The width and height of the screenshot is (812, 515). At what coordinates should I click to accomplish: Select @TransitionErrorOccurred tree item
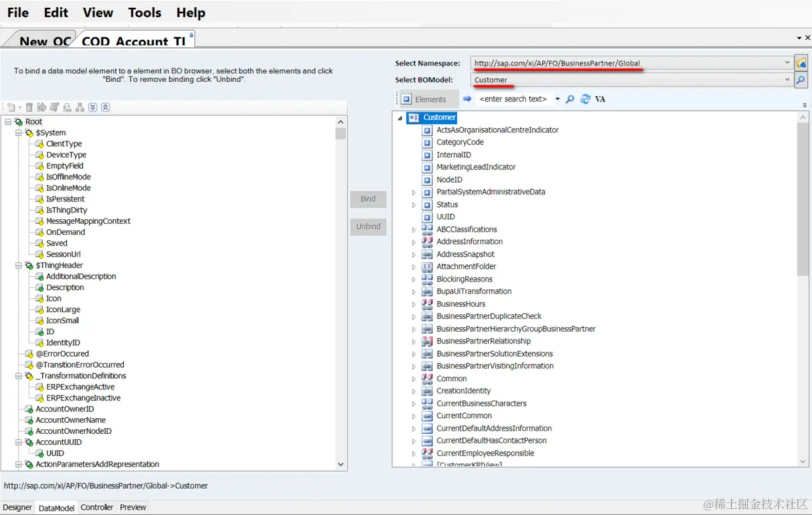tap(80, 364)
